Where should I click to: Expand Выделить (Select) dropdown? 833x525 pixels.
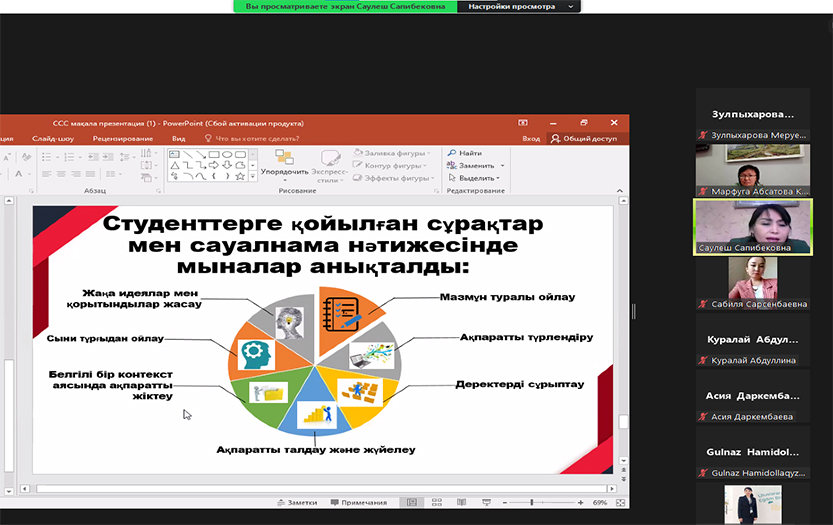pos(498,178)
